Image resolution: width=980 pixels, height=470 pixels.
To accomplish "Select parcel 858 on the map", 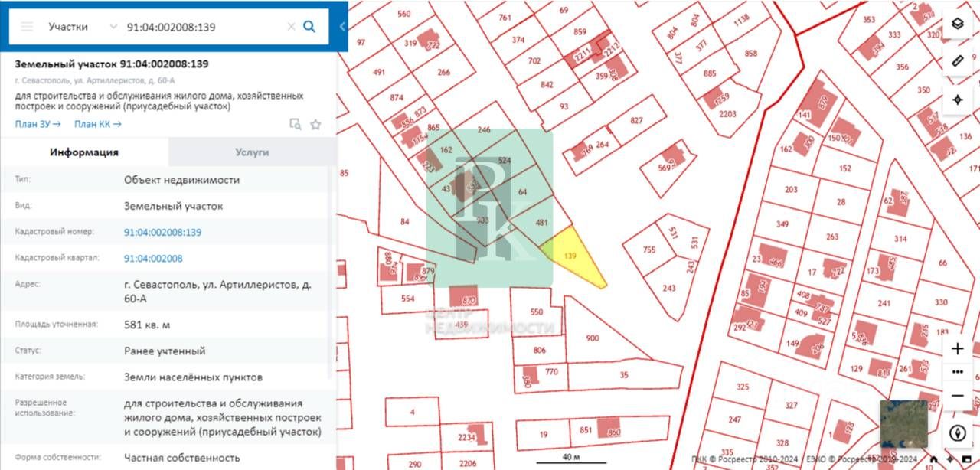I will tap(751, 54).
